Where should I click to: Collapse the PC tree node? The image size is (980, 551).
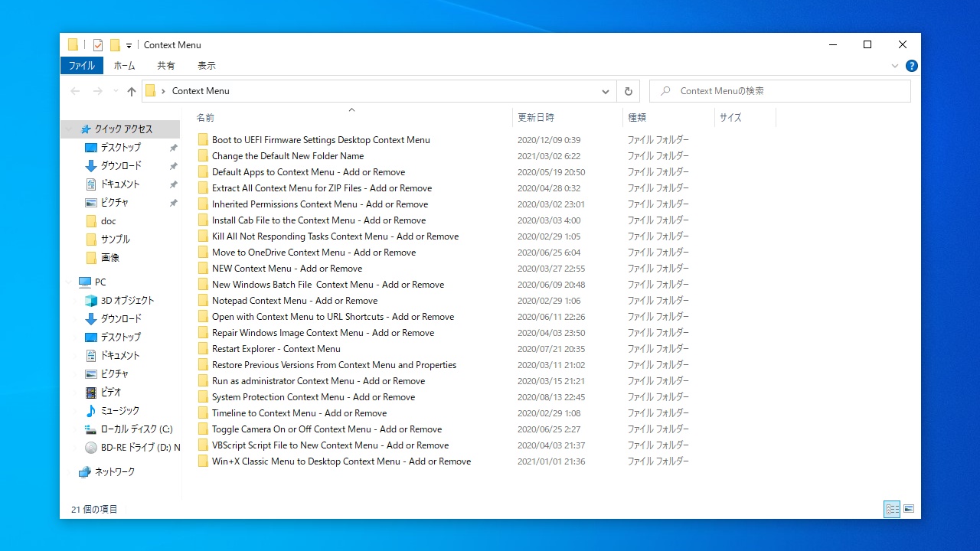(x=70, y=282)
